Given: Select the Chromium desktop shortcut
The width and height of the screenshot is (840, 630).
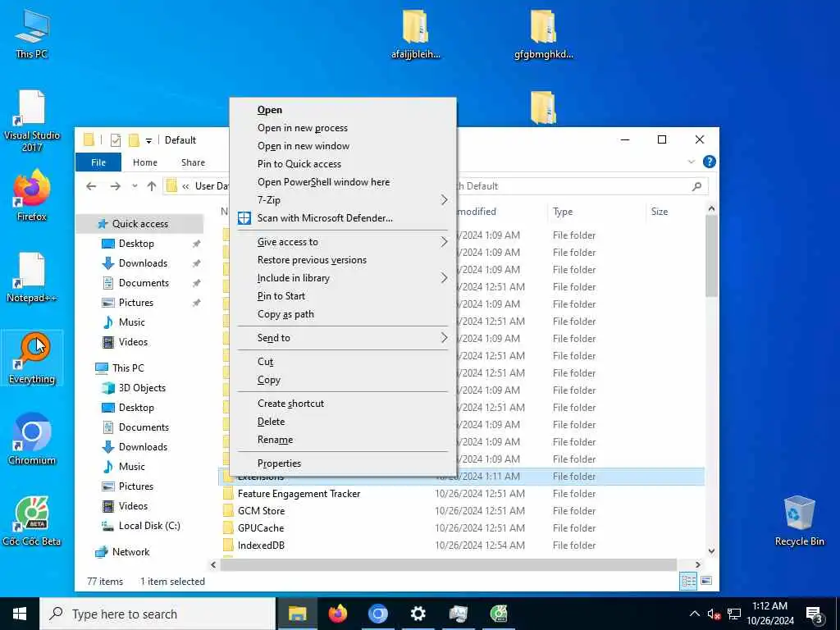Looking at the screenshot, I should tap(32, 440).
